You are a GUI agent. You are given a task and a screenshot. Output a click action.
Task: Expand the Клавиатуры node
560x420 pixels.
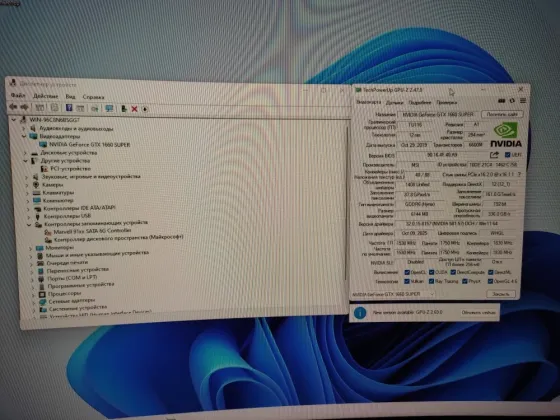(27, 193)
